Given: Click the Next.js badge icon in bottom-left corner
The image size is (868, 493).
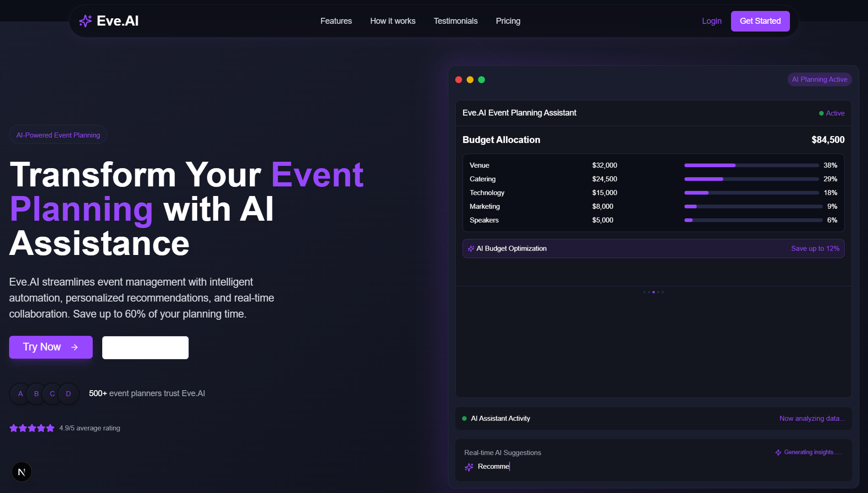Looking at the screenshot, I should [21, 471].
